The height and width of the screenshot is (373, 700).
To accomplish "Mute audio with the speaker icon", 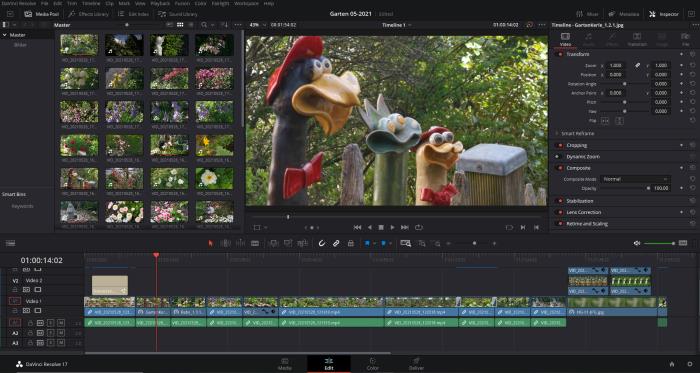I will [637, 243].
